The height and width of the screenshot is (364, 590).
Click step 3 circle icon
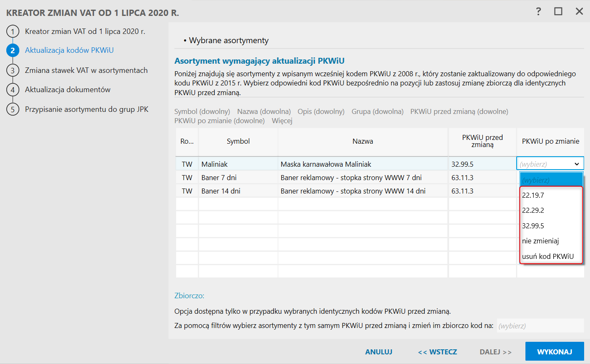[x=13, y=70]
